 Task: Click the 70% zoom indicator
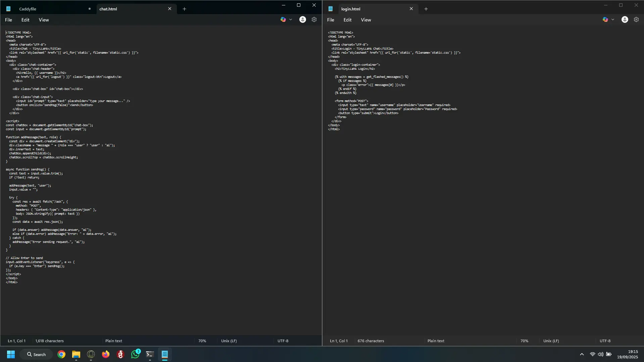tap(202, 341)
